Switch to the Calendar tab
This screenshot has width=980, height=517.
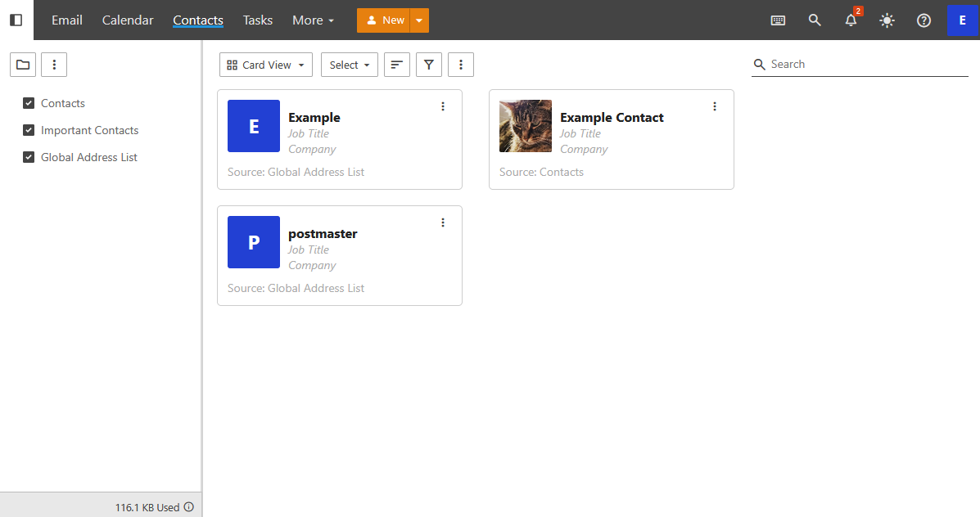click(128, 20)
